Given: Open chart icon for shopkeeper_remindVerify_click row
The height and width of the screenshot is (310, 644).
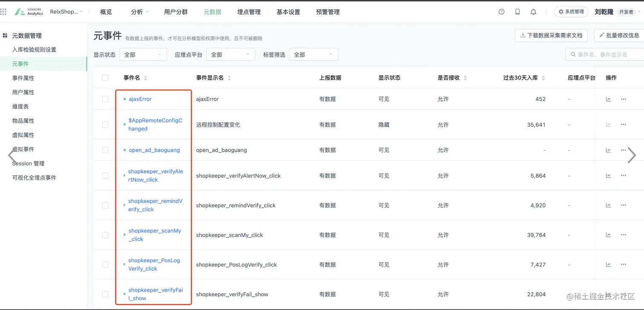Looking at the screenshot, I should [608, 205].
